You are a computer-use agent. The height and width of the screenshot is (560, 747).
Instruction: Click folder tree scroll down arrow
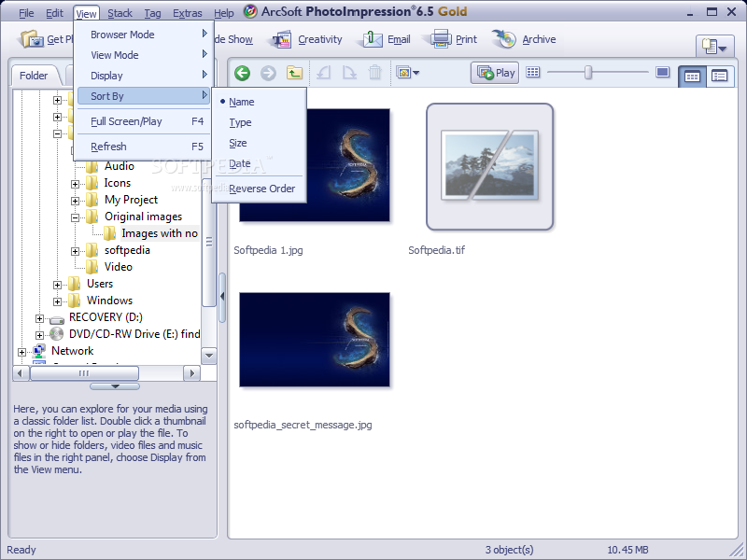click(x=209, y=356)
